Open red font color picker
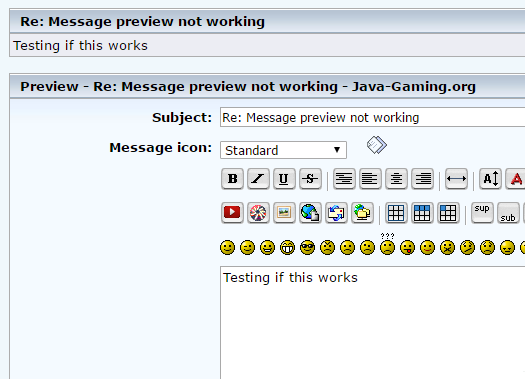The image size is (525, 379). tap(516, 179)
